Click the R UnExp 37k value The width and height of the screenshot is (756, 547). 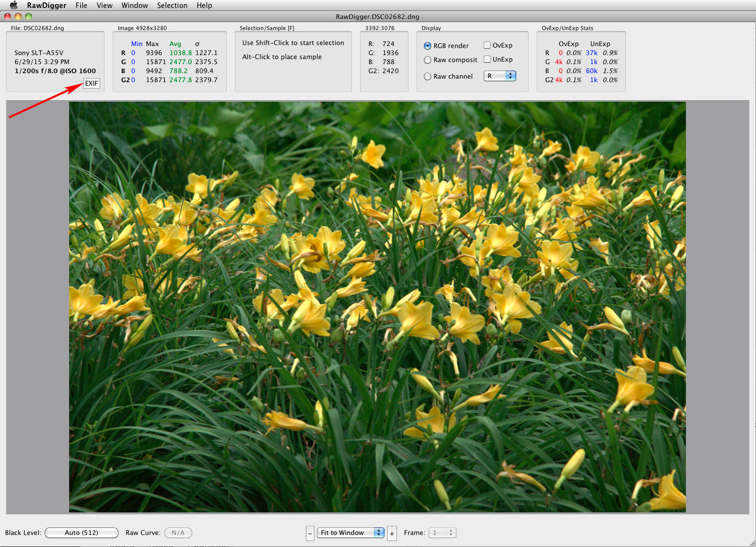[x=592, y=53]
